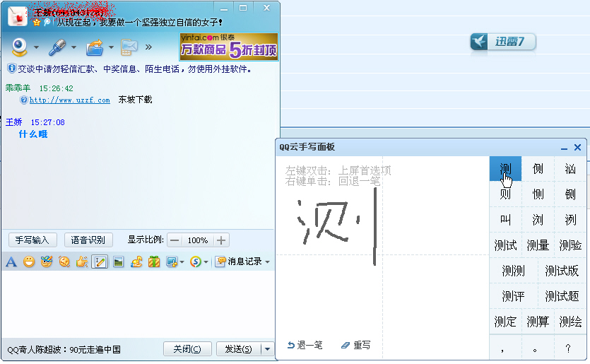This screenshot has height=364, width=590.
Task: Open the http://www.uzzf.com link
Action: [x=70, y=100]
